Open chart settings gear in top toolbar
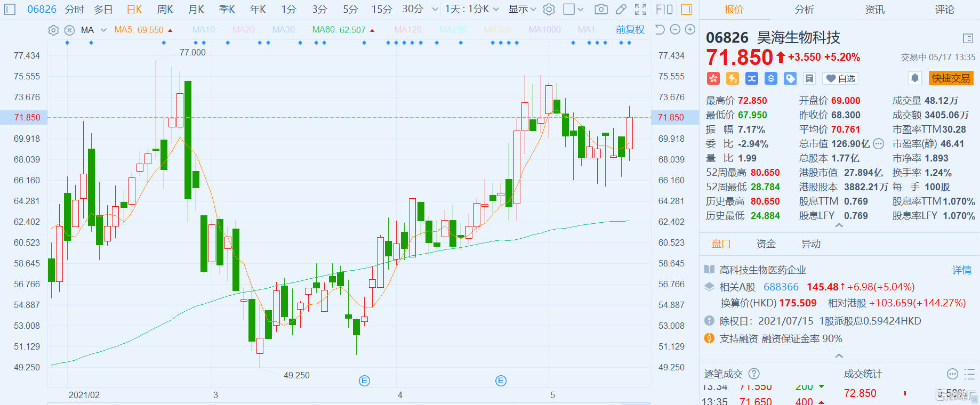This screenshot has height=405, width=980. (x=549, y=9)
